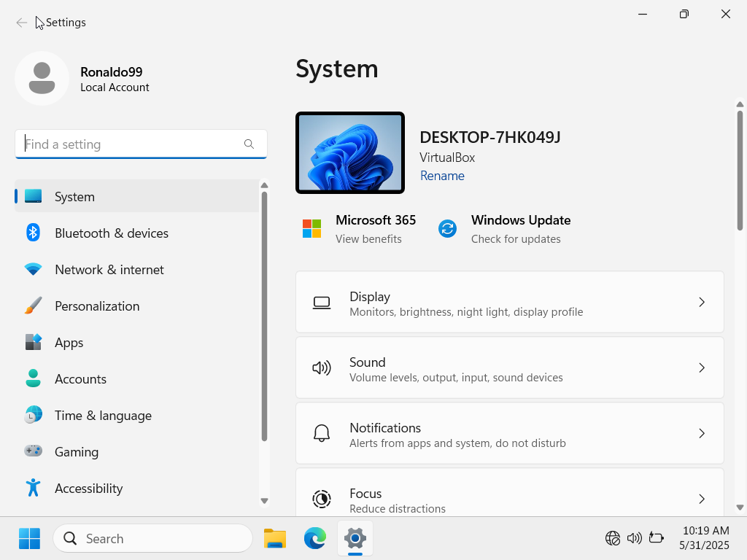Viewport: 747px width, 560px height.
Task: Click the Bluetooth icon in sidebar
Action: [33, 233]
